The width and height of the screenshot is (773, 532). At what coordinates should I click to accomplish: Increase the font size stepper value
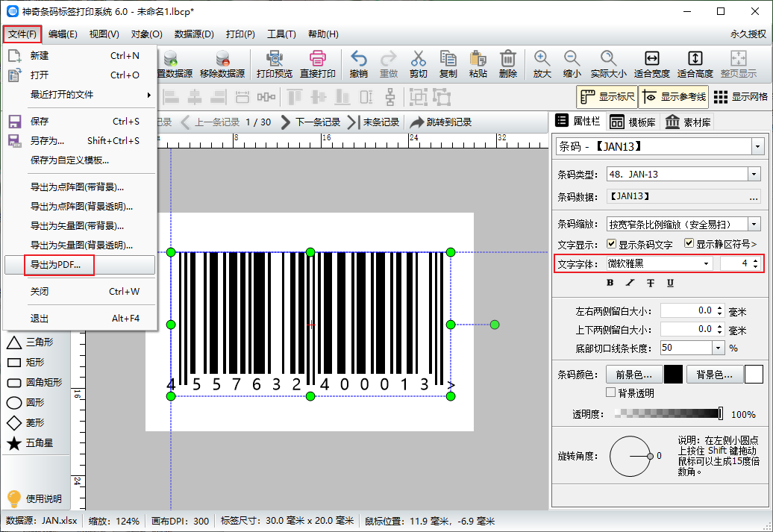755,260
